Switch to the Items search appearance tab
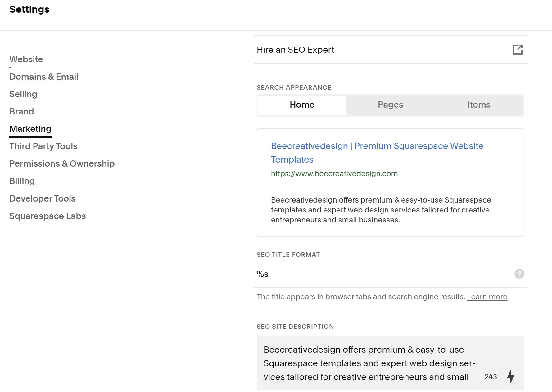The image size is (552, 392). 479,105
